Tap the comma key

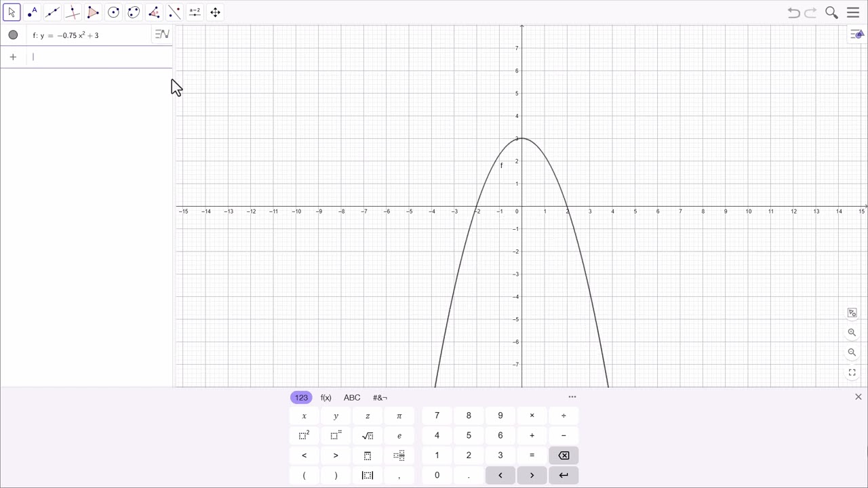[399, 475]
